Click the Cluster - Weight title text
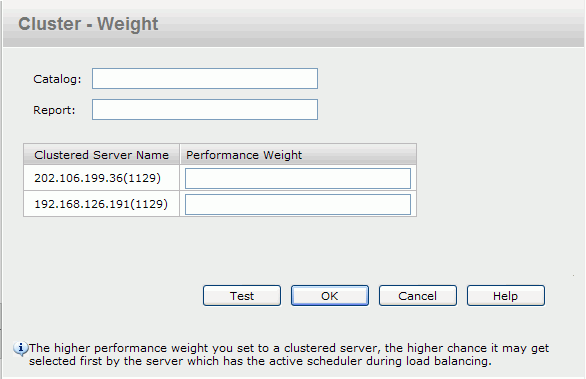 88,24
